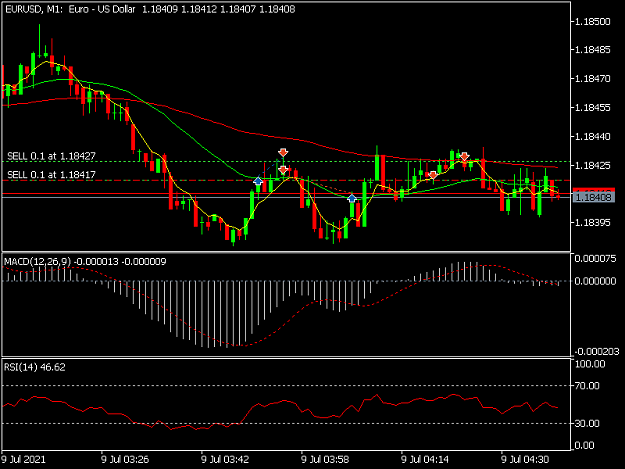
Task: Click the 9 Jul 03:42 time label
Action: pyautogui.click(x=225, y=459)
